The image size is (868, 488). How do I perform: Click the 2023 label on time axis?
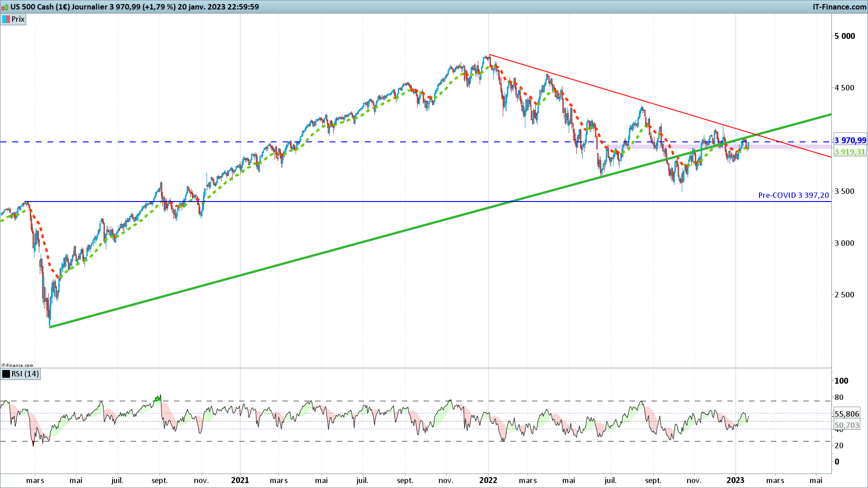736,480
